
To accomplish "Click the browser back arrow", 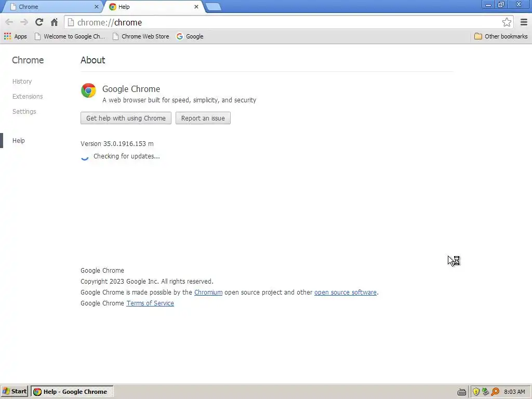I will [x=9, y=22].
